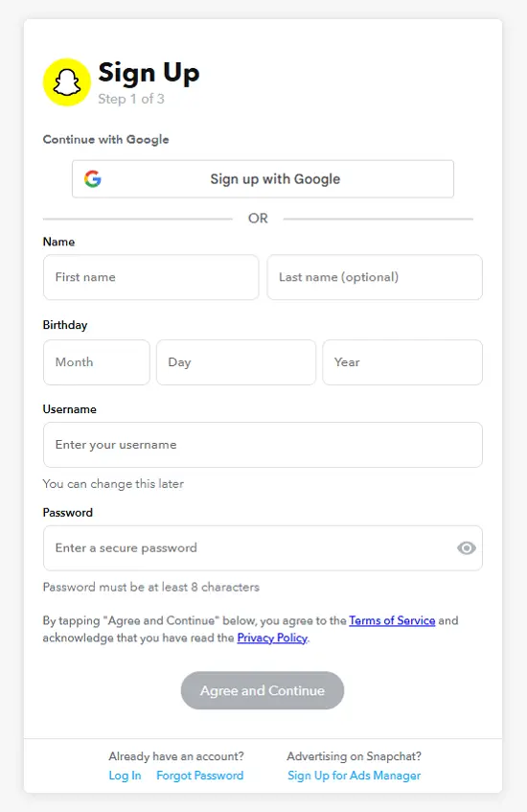
Task: Focus the Last name optional field
Action: pyautogui.click(x=375, y=277)
